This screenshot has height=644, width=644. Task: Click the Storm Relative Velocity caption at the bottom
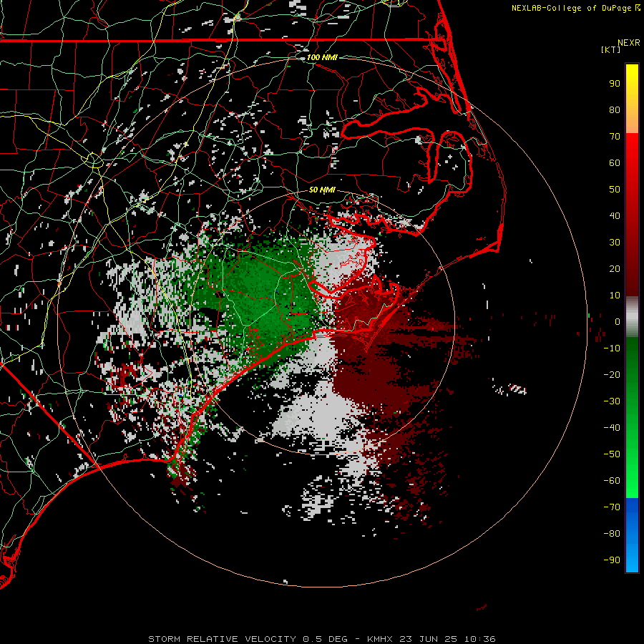pos(321,639)
